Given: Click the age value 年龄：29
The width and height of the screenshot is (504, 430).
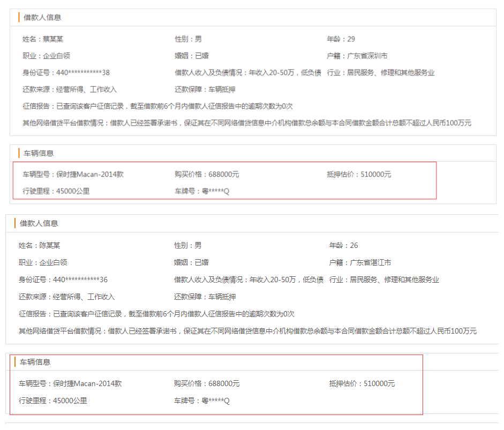Looking at the screenshot, I should [341, 39].
